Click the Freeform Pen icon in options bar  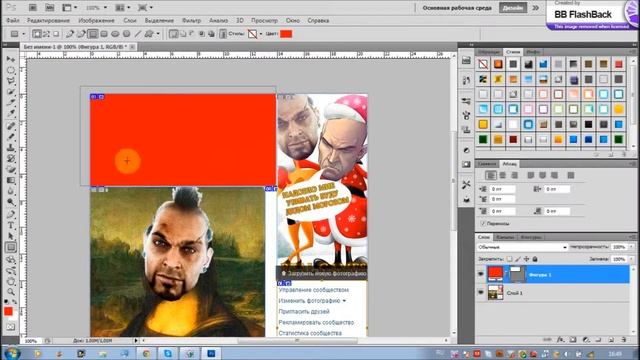(81, 34)
